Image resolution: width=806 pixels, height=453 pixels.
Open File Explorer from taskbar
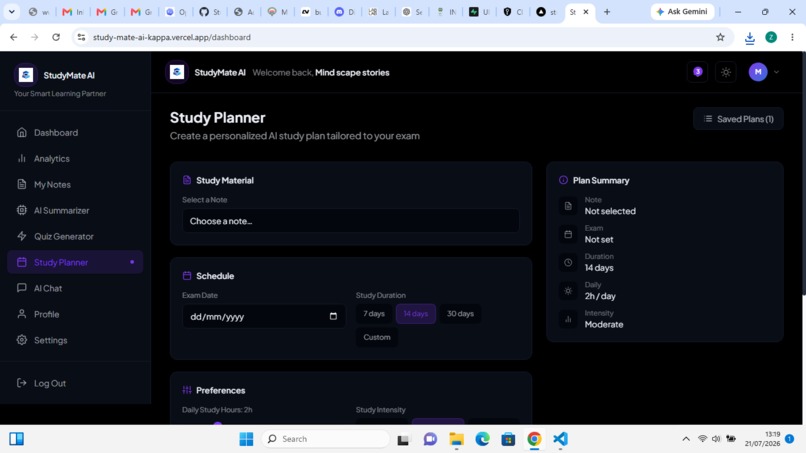click(456, 439)
